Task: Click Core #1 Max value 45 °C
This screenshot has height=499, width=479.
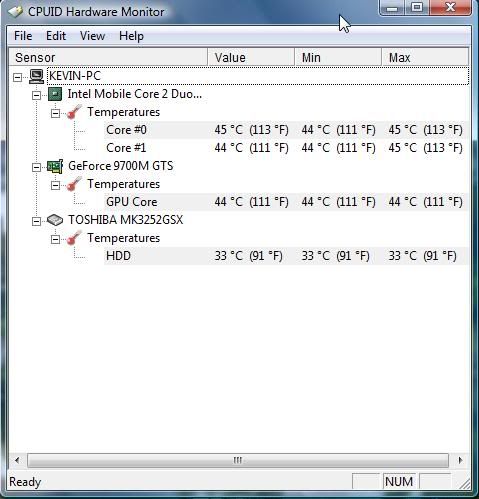Action: (425, 148)
